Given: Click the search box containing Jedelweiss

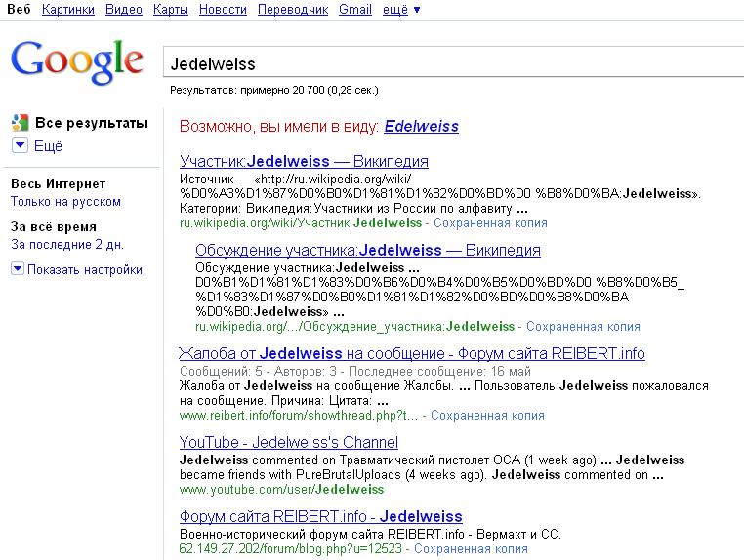Looking at the screenshot, I should [453, 62].
